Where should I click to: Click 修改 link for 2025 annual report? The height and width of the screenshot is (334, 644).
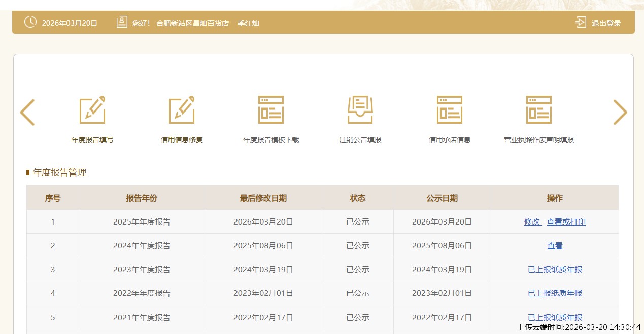pos(532,222)
